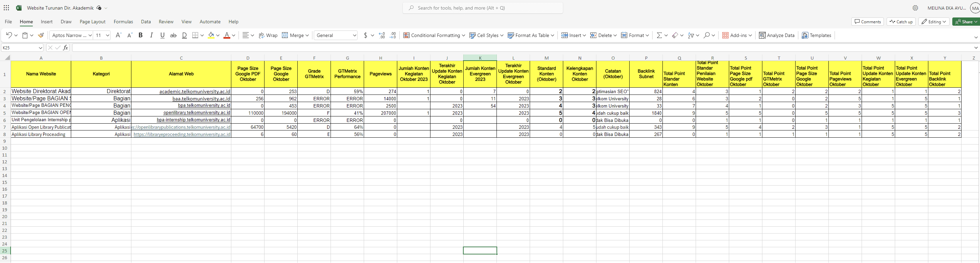
Task: Switch to the Draw tab
Action: tap(66, 22)
